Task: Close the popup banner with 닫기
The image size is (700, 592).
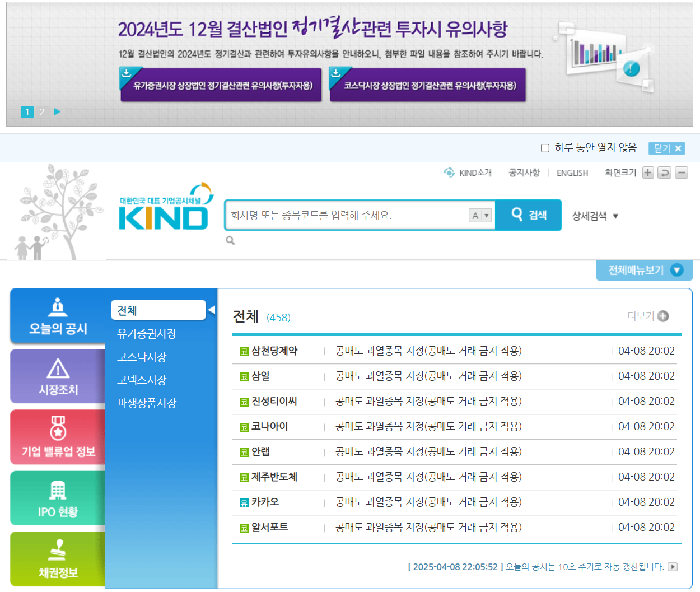Action: coord(666,148)
